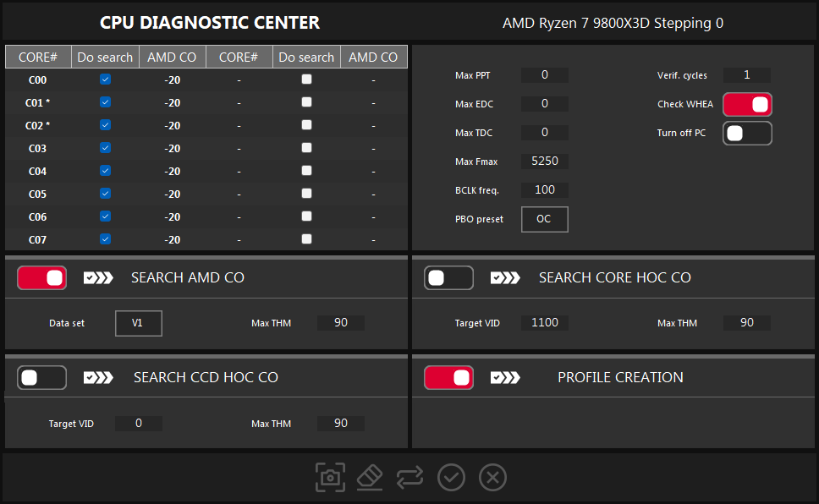
Task: Click the repeat arrows icon
Action: coord(409,478)
